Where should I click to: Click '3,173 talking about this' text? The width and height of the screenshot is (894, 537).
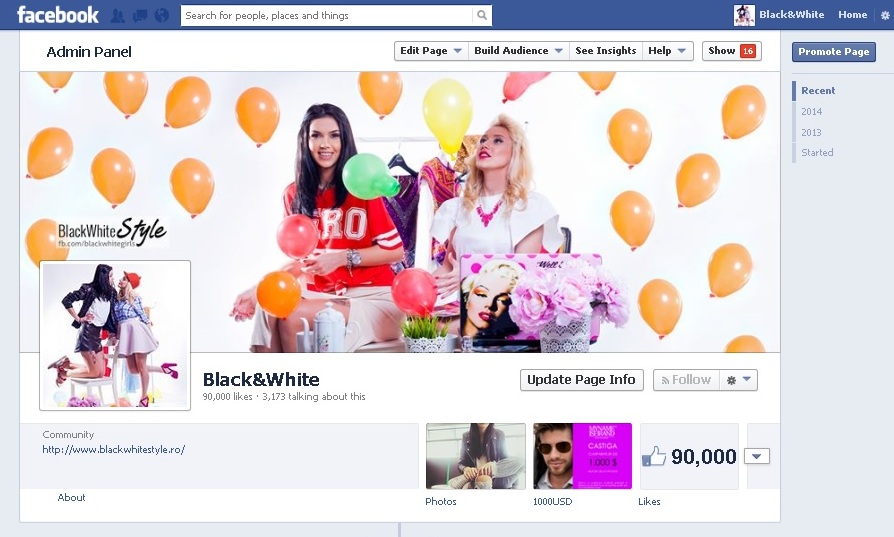[314, 396]
